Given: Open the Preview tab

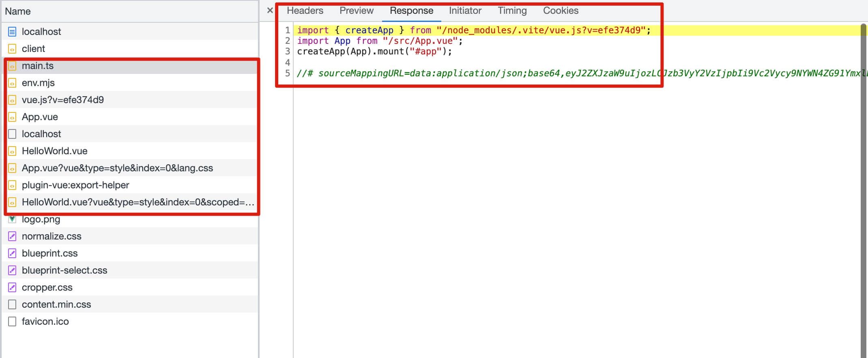Looking at the screenshot, I should point(356,11).
